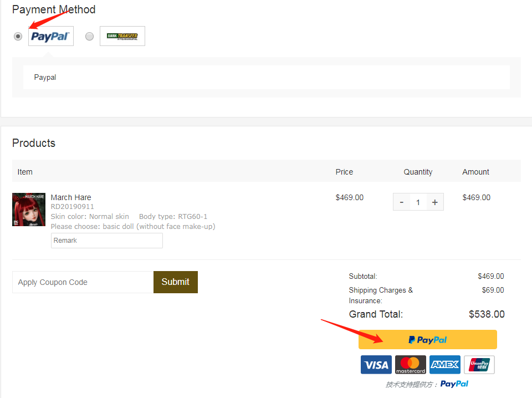532x398 pixels.
Task: Decrease quantity with the minus button
Action: (402, 202)
